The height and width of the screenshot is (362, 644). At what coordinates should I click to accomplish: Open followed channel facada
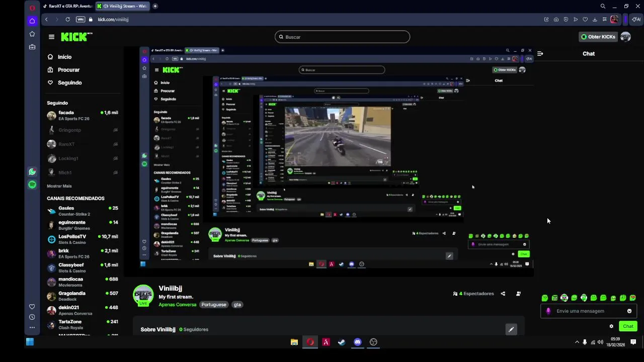coord(83,116)
